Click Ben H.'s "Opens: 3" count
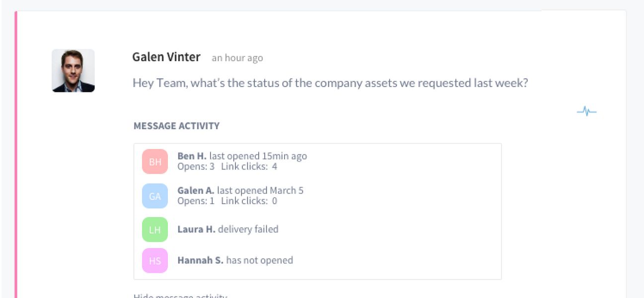 click(196, 166)
